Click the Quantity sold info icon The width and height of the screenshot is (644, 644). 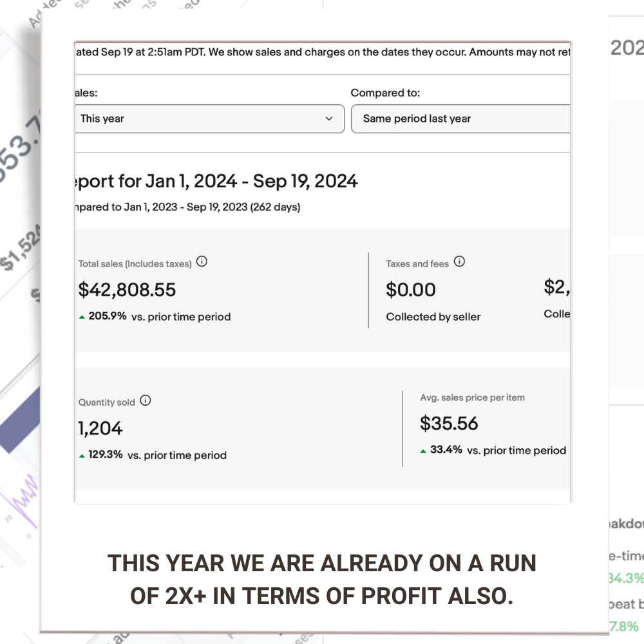146,401
